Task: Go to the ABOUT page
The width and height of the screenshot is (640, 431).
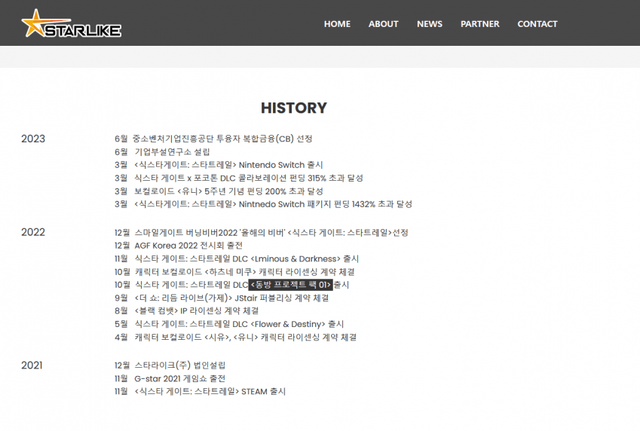Action: [383, 24]
